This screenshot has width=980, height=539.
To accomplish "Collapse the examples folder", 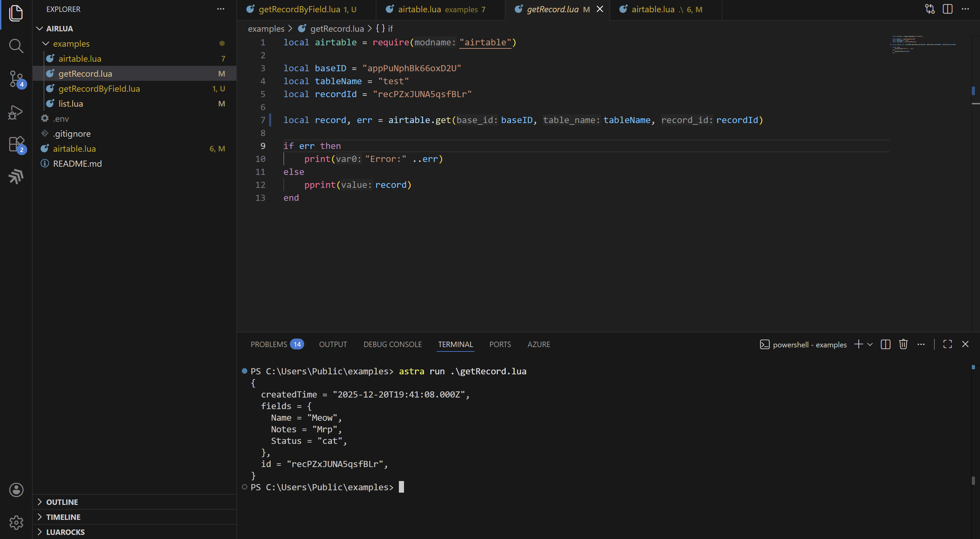I will point(71,44).
